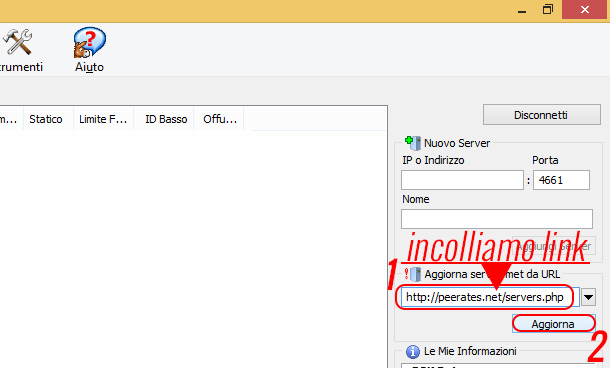Image resolution: width=610 pixels, height=368 pixels.
Task: Focus the IP o Indirizzo input field
Action: [x=462, y=180]
